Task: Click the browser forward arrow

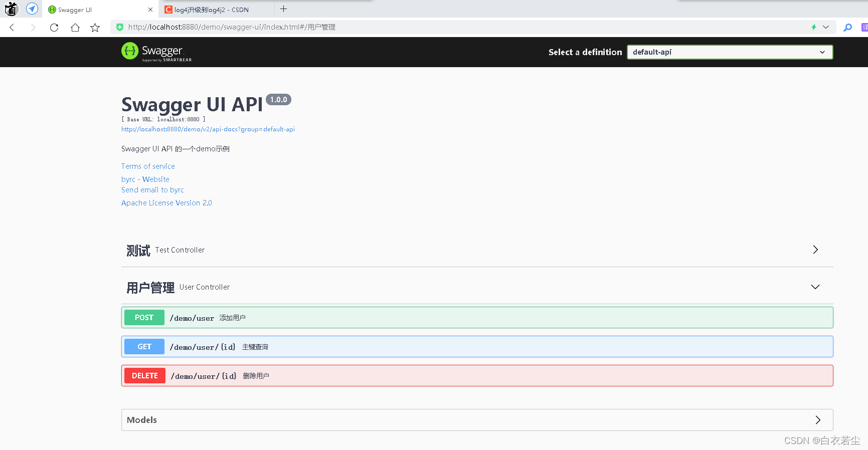Action: click(x=33, y=28)
